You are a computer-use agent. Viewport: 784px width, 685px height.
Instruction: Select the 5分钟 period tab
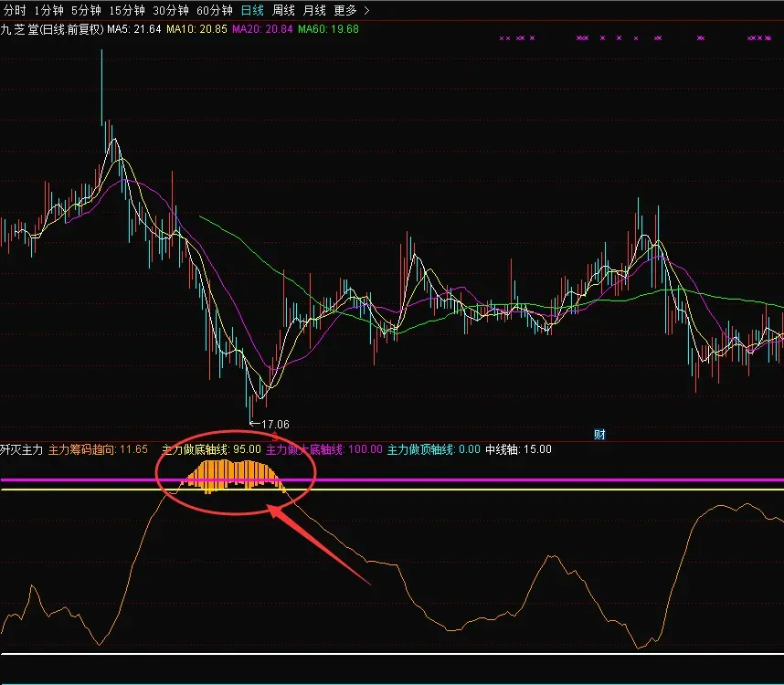pos(86,10)
